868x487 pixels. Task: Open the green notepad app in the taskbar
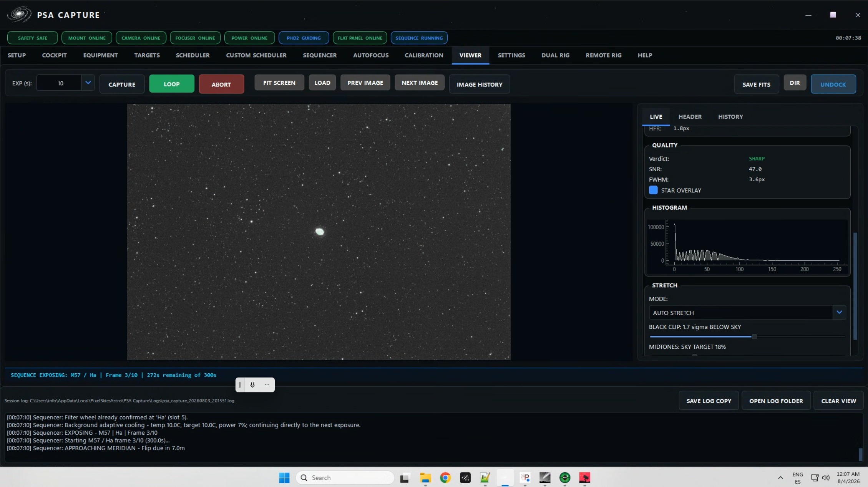[485, 478]
